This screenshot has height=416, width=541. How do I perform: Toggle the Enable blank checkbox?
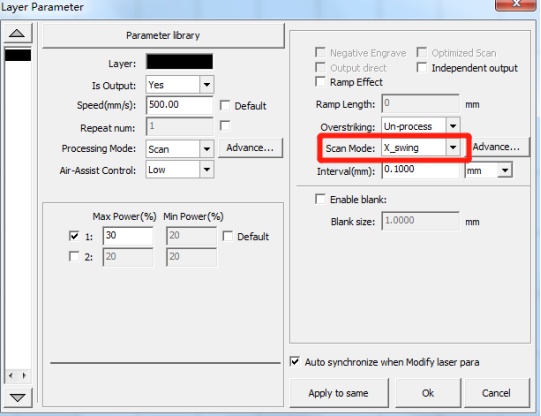click(321, 199)
